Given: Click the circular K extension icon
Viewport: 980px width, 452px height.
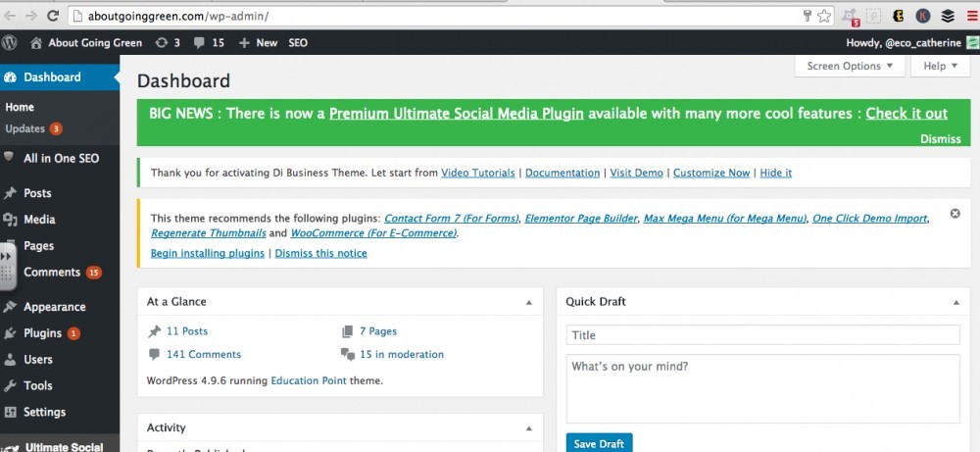Looking at the screenshot, I should point(923,17).
